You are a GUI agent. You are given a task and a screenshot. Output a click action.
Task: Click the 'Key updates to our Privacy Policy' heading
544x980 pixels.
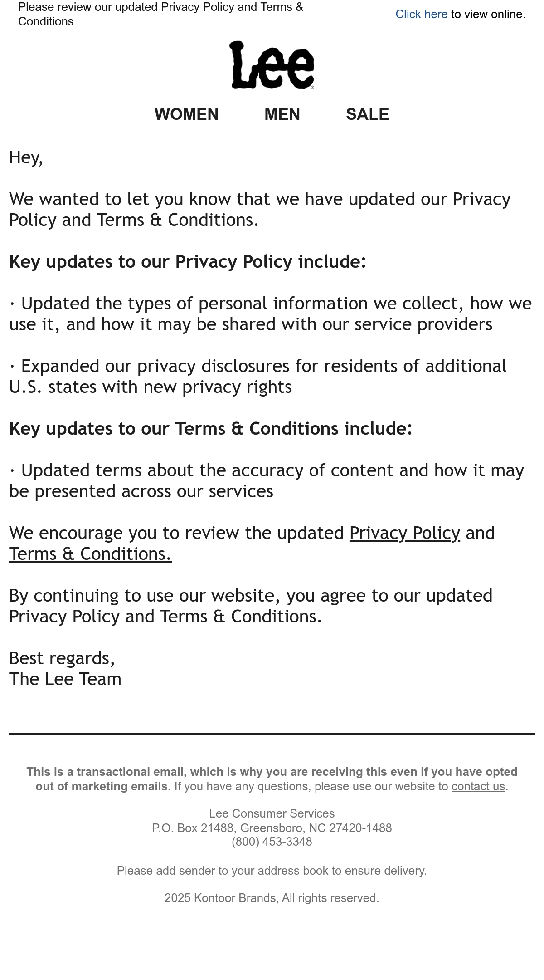click(x=188, y=262)
